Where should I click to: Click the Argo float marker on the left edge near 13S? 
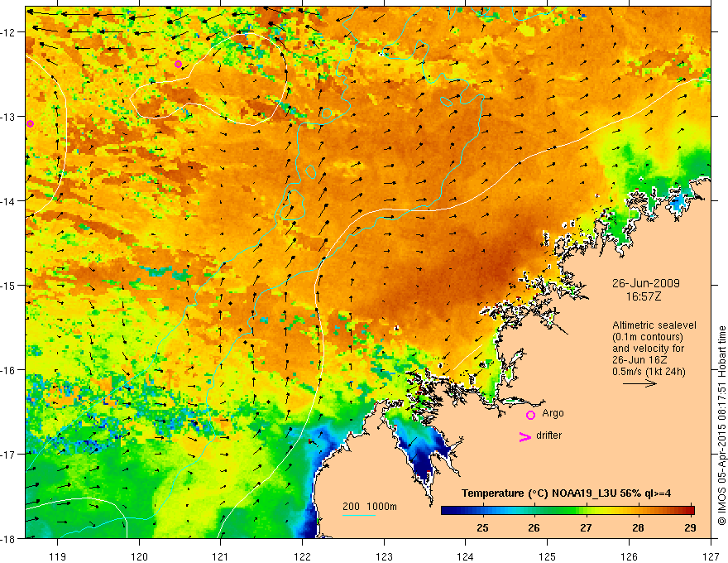click(x=30, y=123)
